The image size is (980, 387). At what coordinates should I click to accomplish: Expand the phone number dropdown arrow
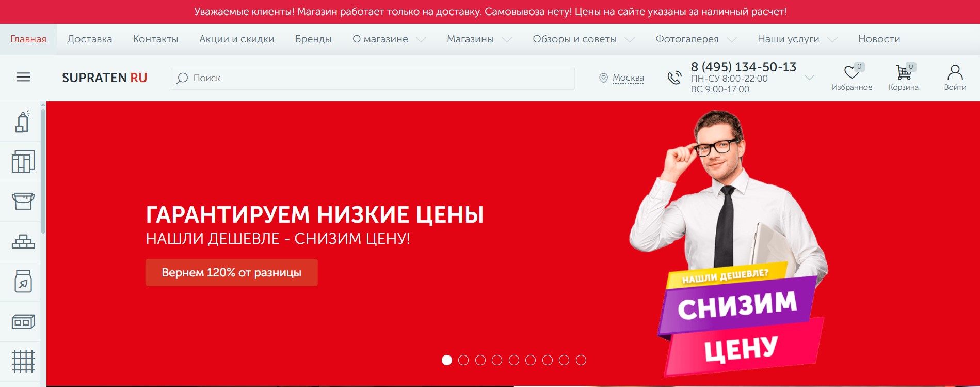(809, 78)
